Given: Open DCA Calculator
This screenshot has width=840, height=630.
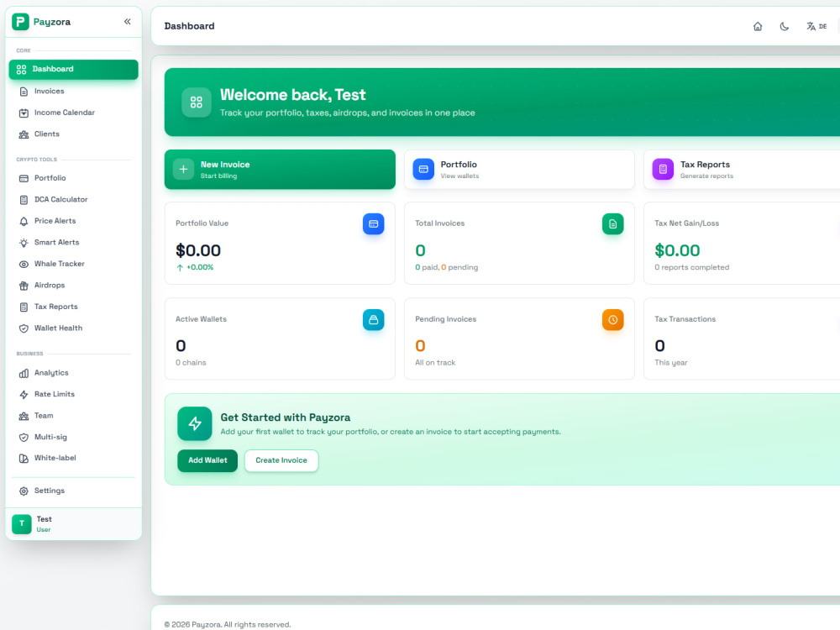Looking at the screenshot, I should (x=73, y=199).
